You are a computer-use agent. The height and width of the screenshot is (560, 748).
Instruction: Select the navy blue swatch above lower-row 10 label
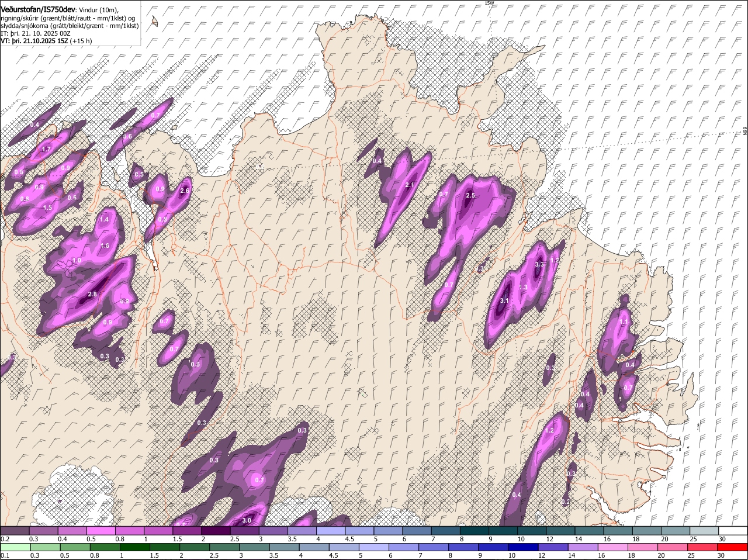524,548
